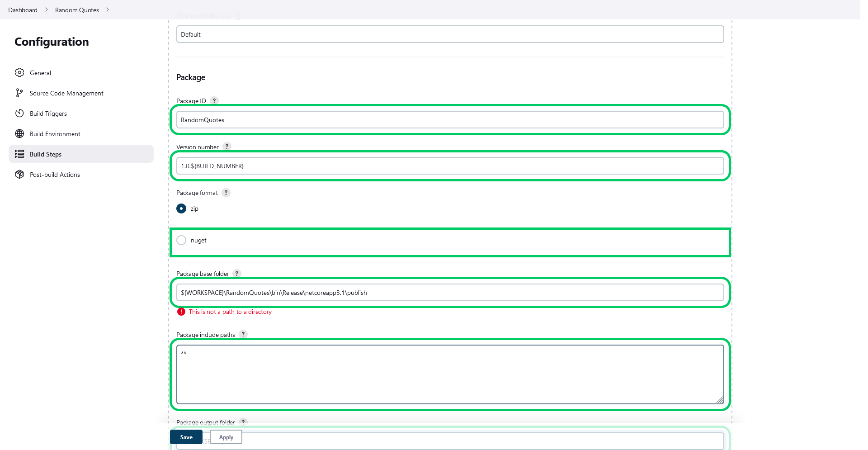
Task: Open the Dashboard breadcrumb link
Action: [23, 10]
